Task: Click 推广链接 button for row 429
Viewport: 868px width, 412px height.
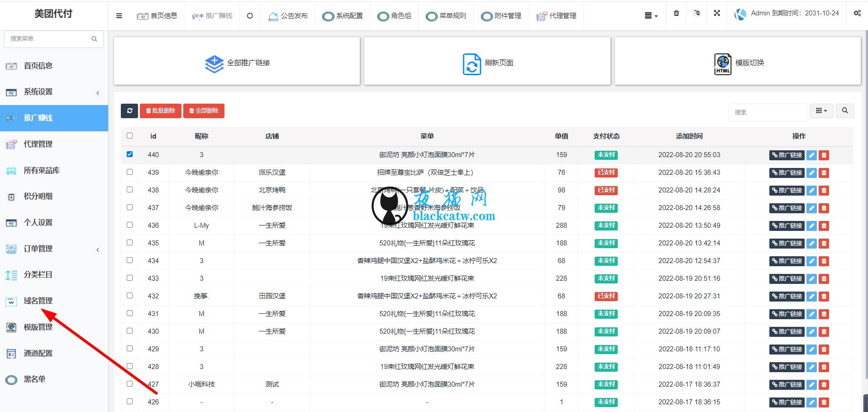Action: pos(787,350)
